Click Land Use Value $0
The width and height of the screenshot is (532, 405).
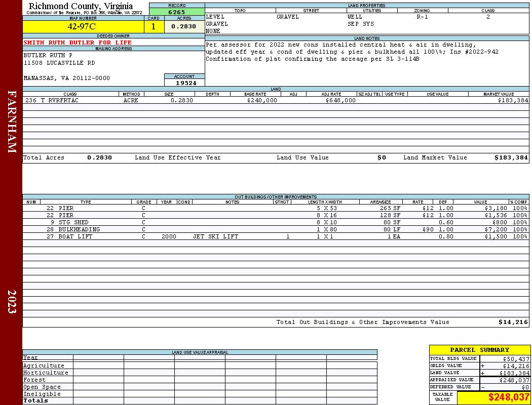[x=382, y=157]
